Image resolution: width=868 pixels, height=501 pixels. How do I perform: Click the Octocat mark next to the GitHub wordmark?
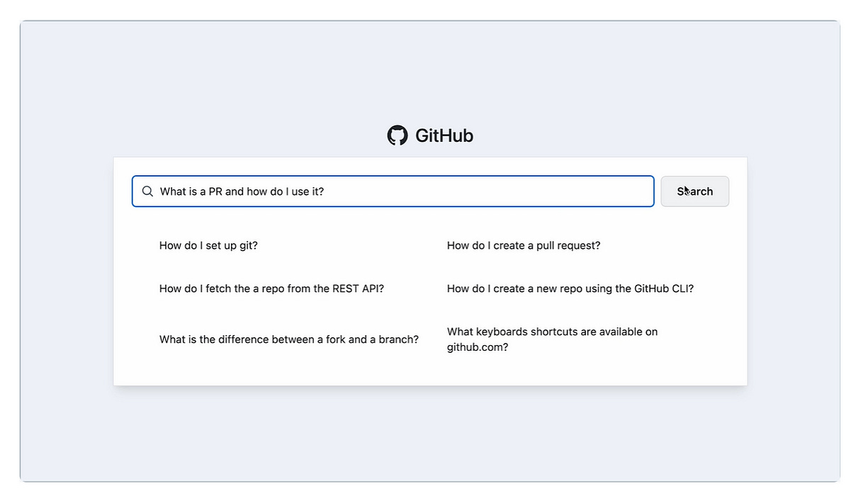coord(399,135)
